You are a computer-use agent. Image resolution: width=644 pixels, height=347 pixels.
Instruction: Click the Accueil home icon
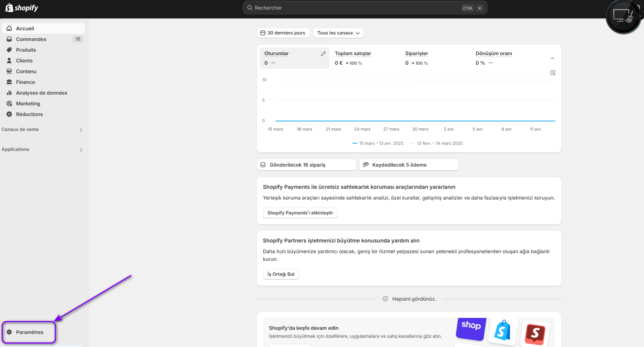(9, 28)
